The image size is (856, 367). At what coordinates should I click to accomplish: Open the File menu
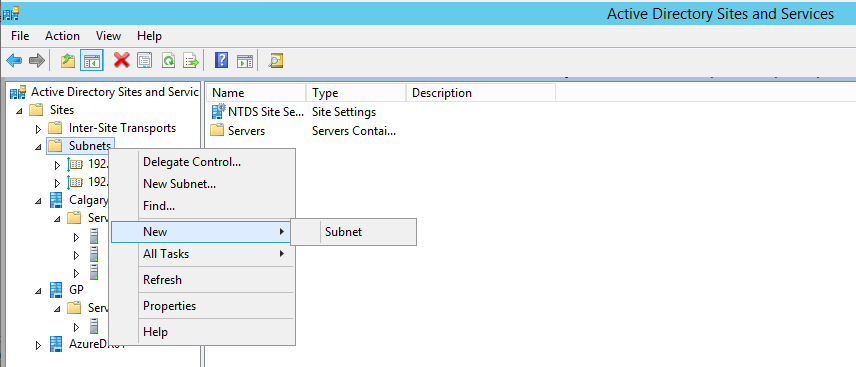[x=20, y=36]
